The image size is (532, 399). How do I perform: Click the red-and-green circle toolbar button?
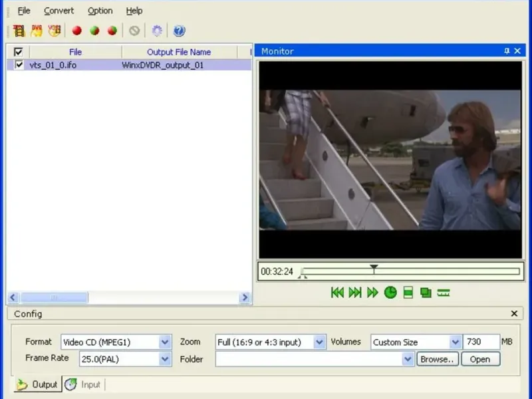[112, 31]
